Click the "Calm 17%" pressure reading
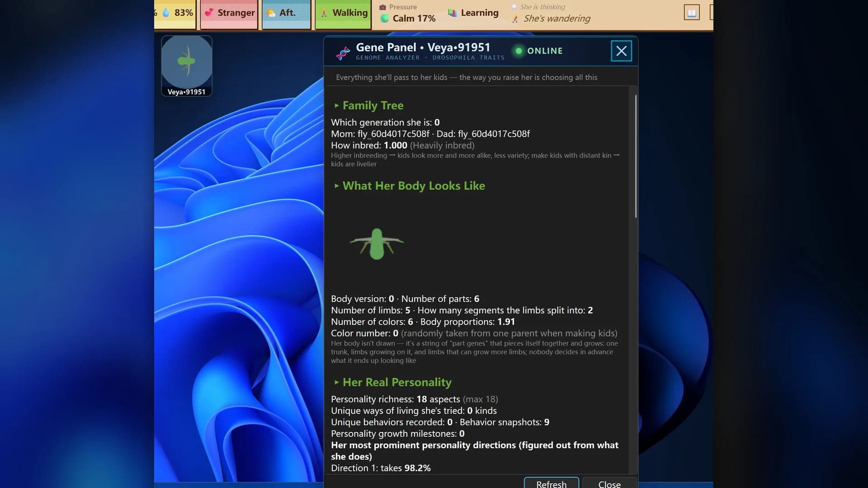868x488 pixels. click(x=414, y=19)
